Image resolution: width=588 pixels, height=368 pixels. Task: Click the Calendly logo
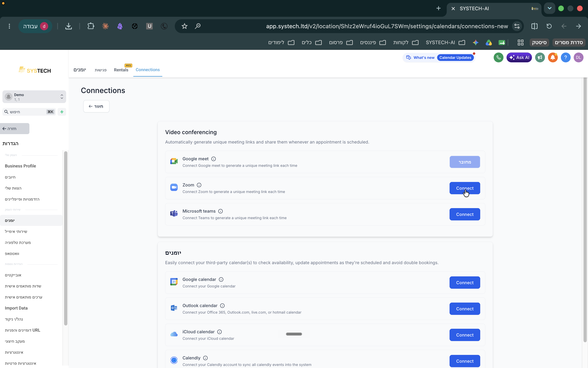click(174, 360)
